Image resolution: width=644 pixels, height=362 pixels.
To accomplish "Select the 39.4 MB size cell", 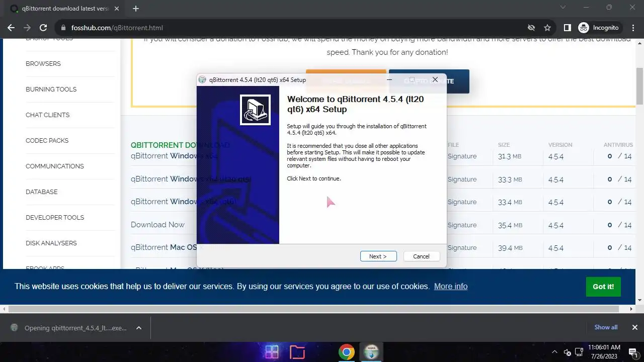I will coord(510,248).
